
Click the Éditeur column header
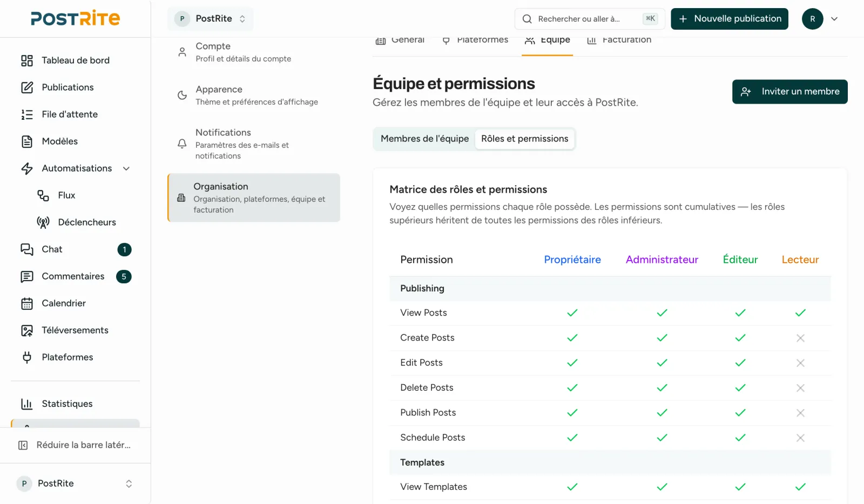point(740,260)
